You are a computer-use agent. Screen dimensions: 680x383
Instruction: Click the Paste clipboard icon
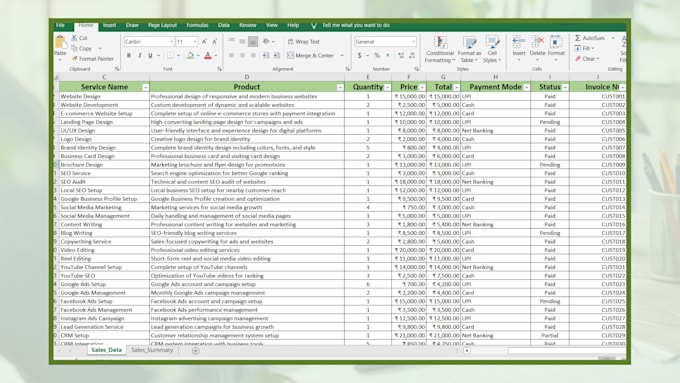click(60, 43)
